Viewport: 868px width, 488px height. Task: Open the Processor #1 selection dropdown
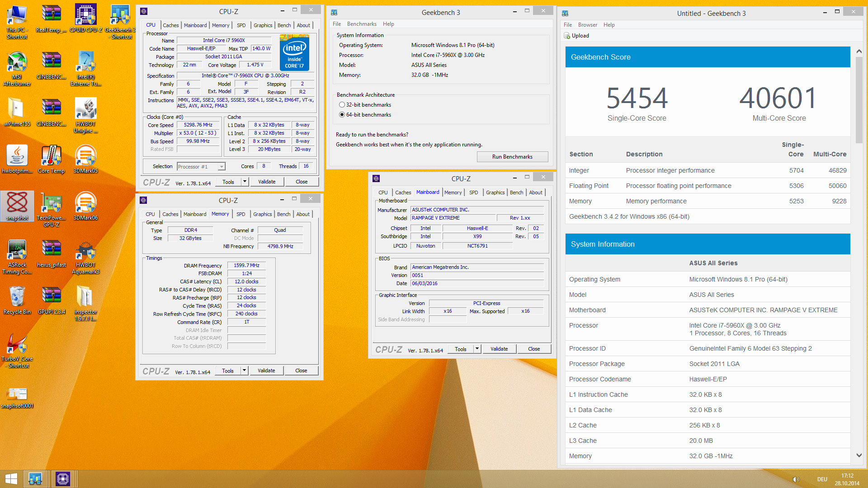pyautogui.click(x=201, y=167)
